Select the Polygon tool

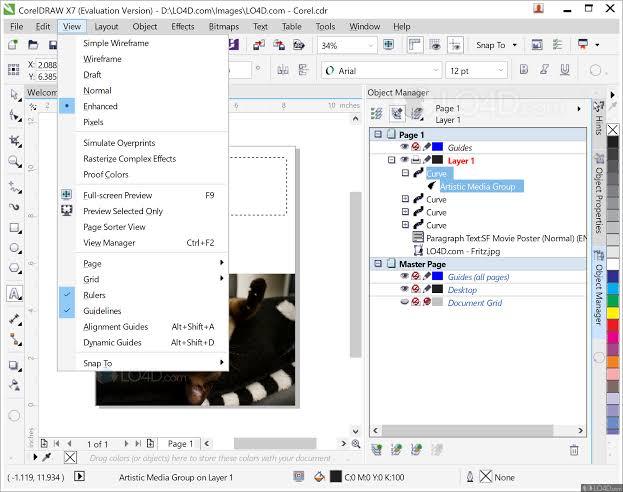point(15,268)
